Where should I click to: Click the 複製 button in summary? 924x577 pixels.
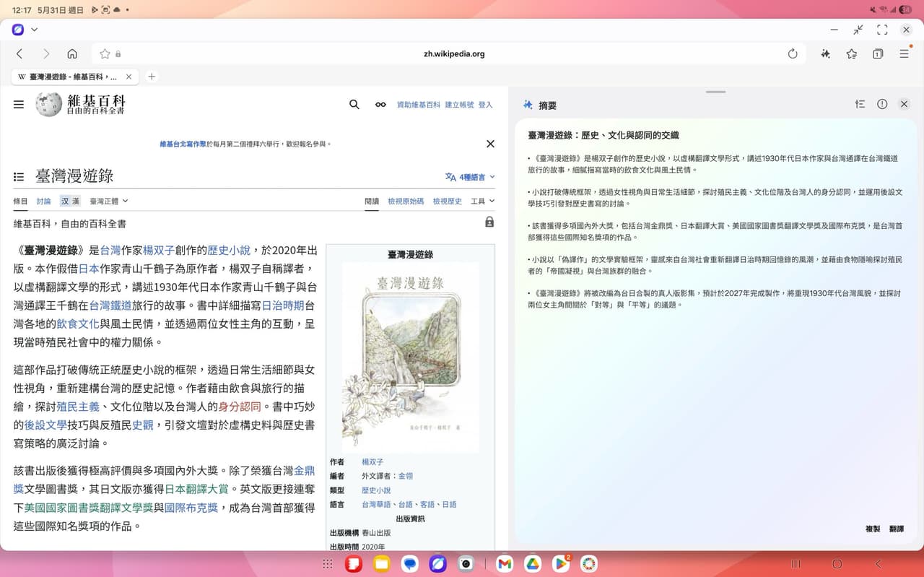[x=873, y=529]
